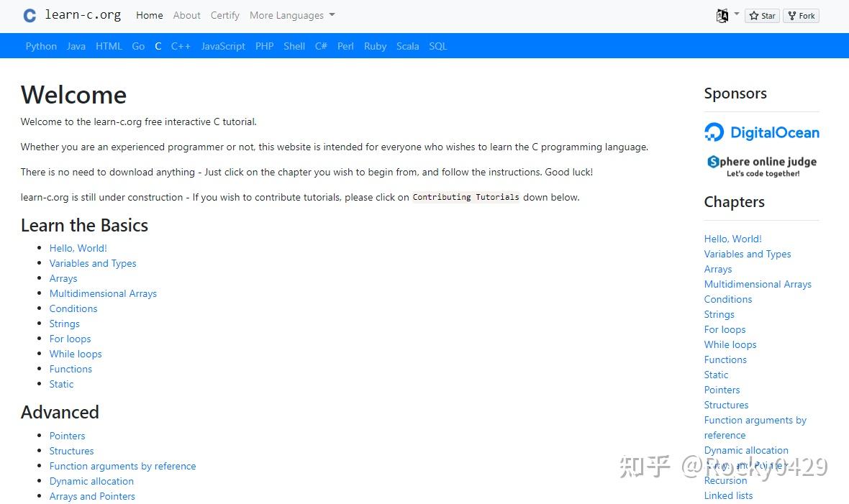Viewport: 849px width, 504px height.
Task: Click the learn-c.org site title
Action: pos(82,14)
